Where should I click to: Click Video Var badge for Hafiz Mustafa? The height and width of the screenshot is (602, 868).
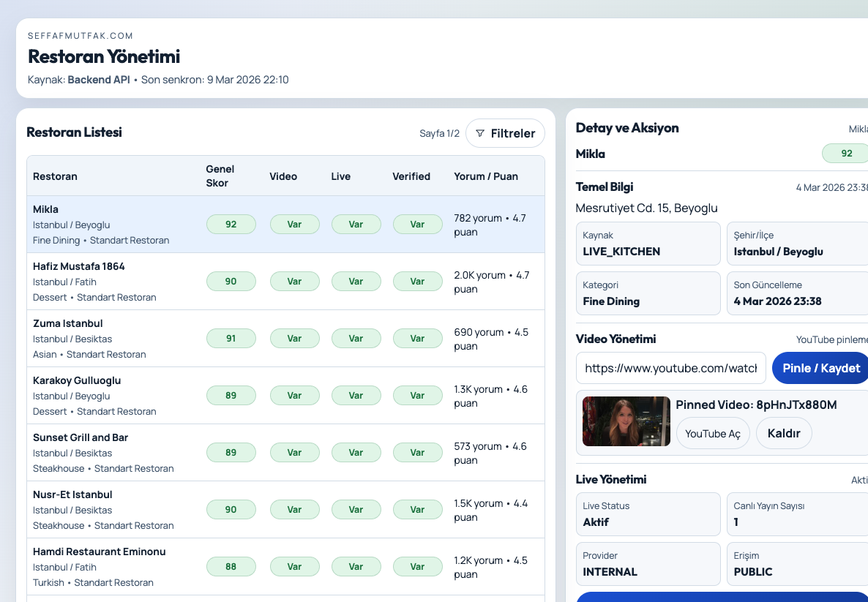point(294,281)
